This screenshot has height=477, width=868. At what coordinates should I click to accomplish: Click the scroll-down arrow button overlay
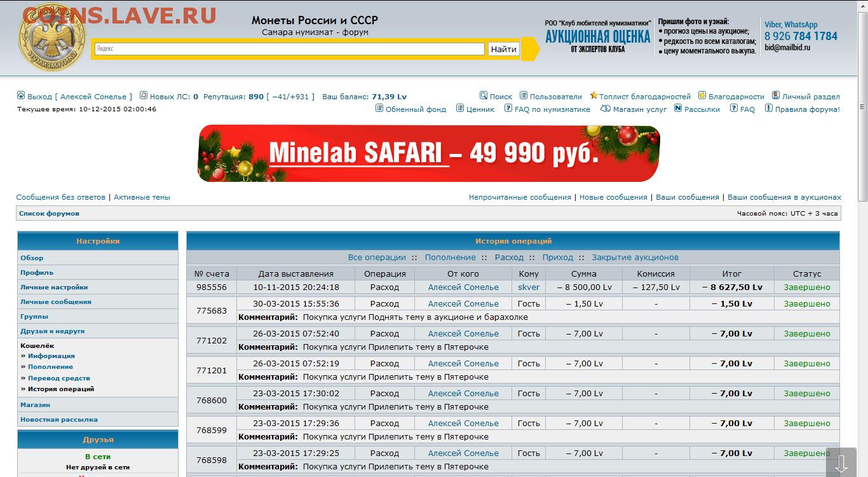click(x=841, y=462)
